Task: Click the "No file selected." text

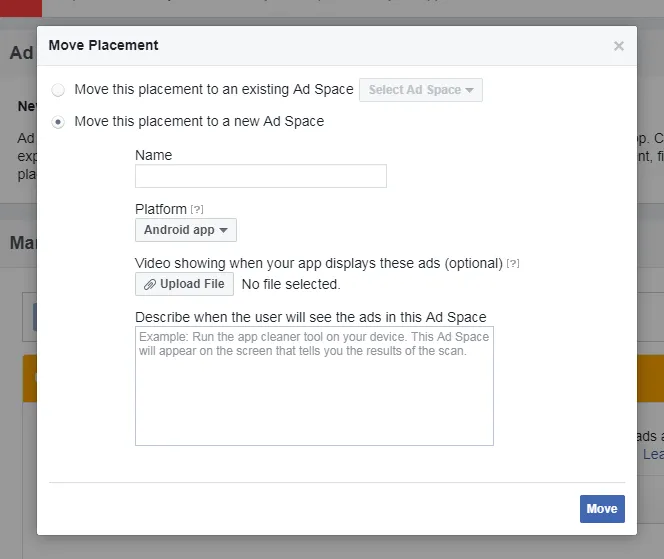Action: [x=291, y=284]
